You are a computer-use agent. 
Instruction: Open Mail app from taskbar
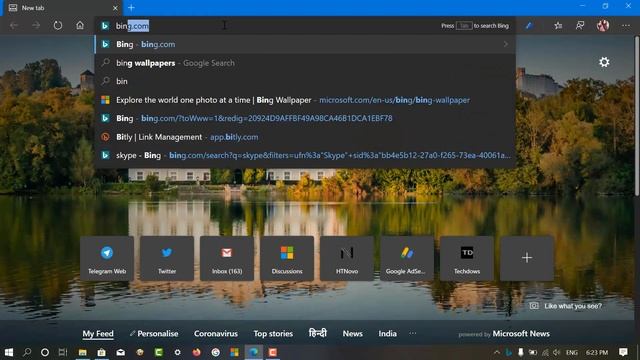click(x=121, y=352)
